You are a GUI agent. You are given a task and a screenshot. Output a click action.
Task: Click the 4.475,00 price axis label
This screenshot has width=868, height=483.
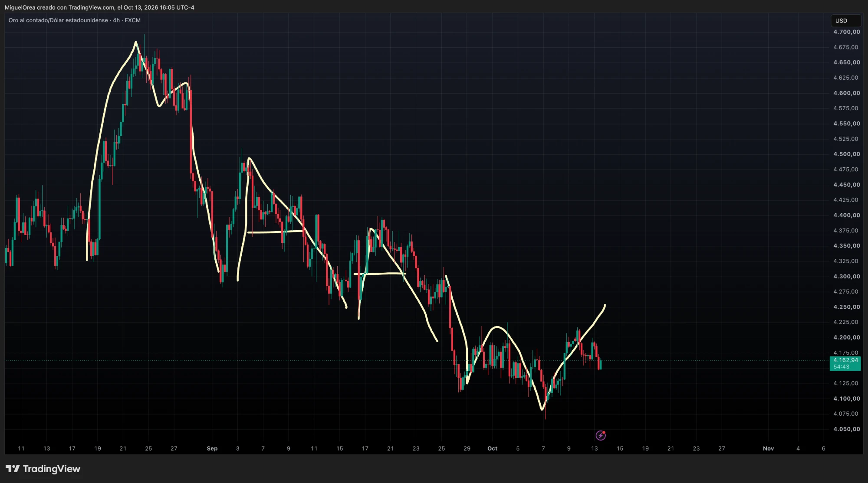pyautogui.click(x=845, y=170)
